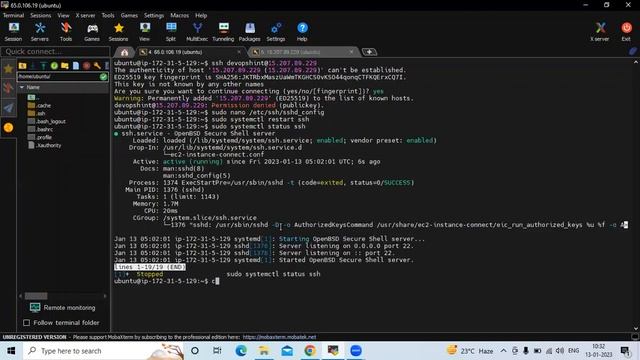
Task: Click the paperclip attachment icon at right
Action: pyautogui.click(x=633, y=51)
